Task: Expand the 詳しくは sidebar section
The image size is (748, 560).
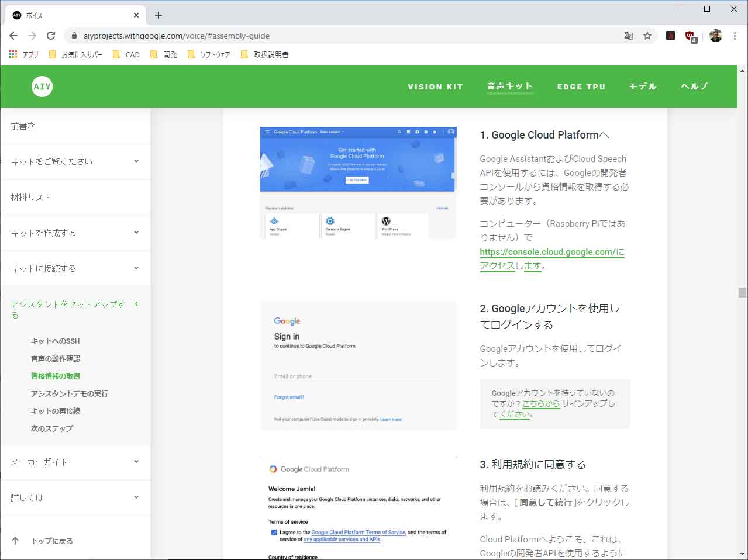Action: pos(75,497)
